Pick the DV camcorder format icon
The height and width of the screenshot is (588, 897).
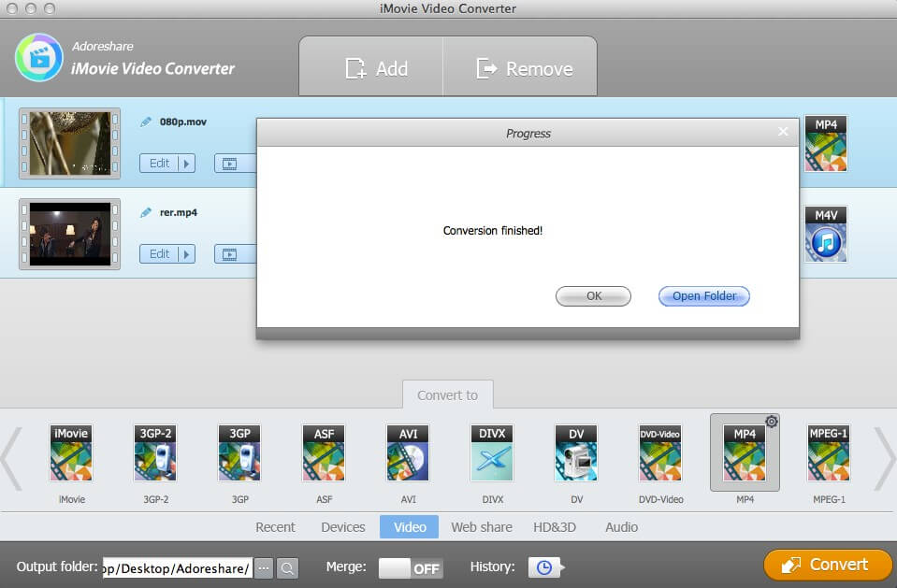pos(576,452)
